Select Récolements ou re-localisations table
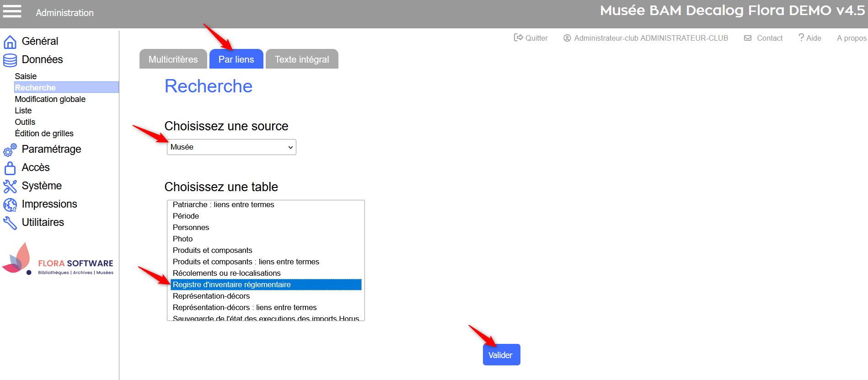The image size is (868, 380). (x=226, y=273)
